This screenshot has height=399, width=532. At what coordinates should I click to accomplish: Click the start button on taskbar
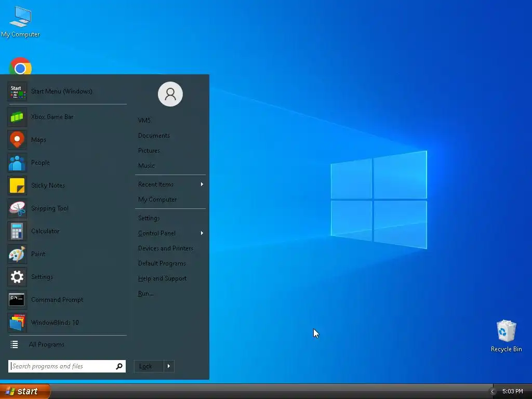[25, 391]
